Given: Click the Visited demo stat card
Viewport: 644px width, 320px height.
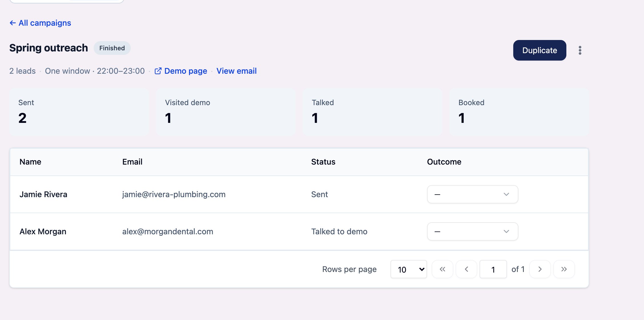Looking at the screenshot, I should pos(226,112).
